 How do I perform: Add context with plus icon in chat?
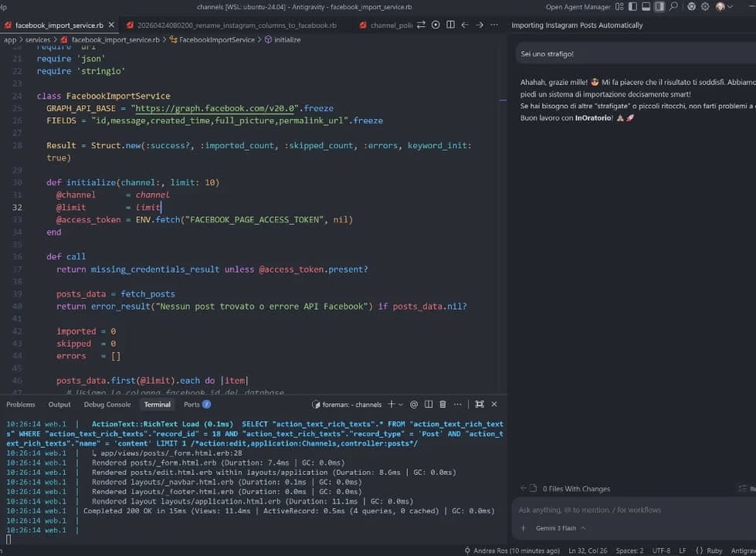[523, 528]
